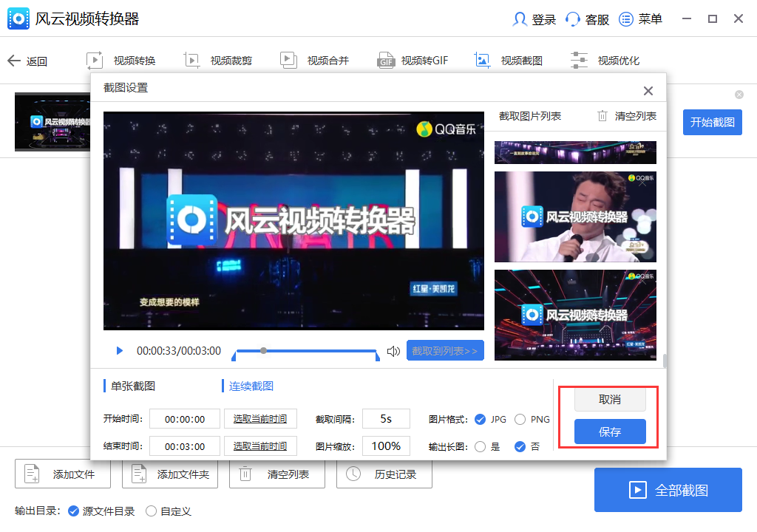Select PNG image format
This screenshot has height=532, width=757.
point(520,420)
